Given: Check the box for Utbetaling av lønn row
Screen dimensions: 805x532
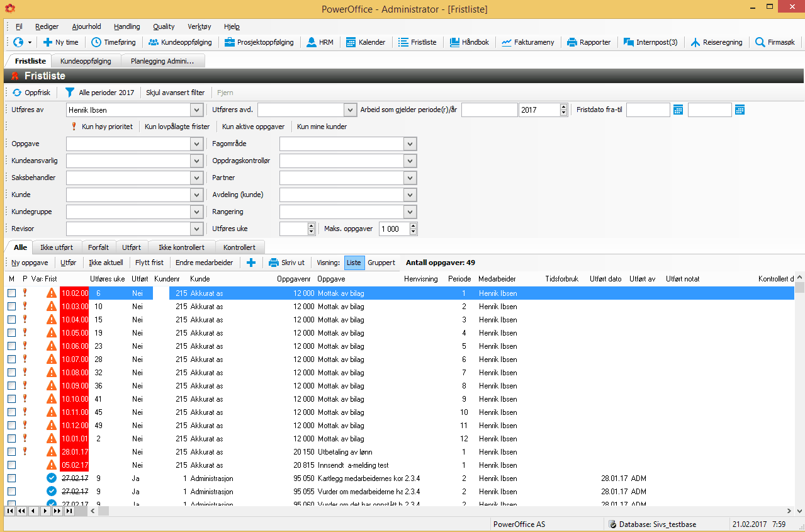Looking at the screenshot, I should pos(11,452).
